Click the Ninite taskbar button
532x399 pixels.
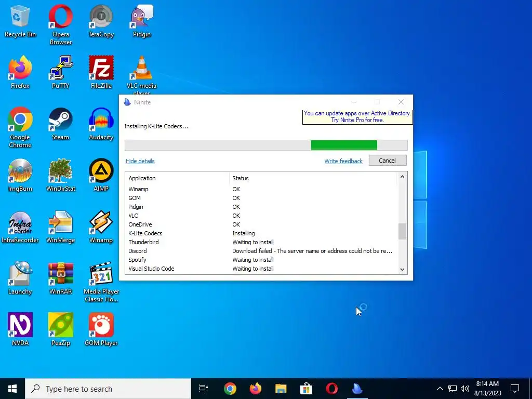pyautogui.click(x=357, y=389)
